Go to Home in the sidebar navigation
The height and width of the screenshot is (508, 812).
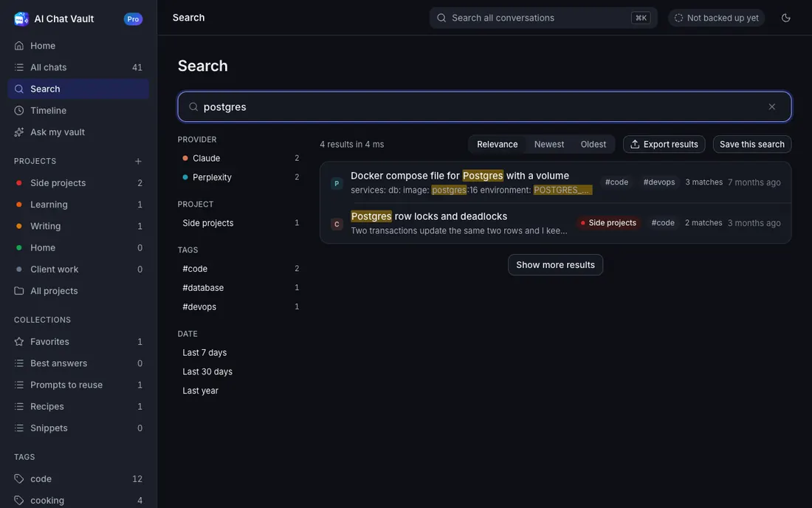pos(78,46)
